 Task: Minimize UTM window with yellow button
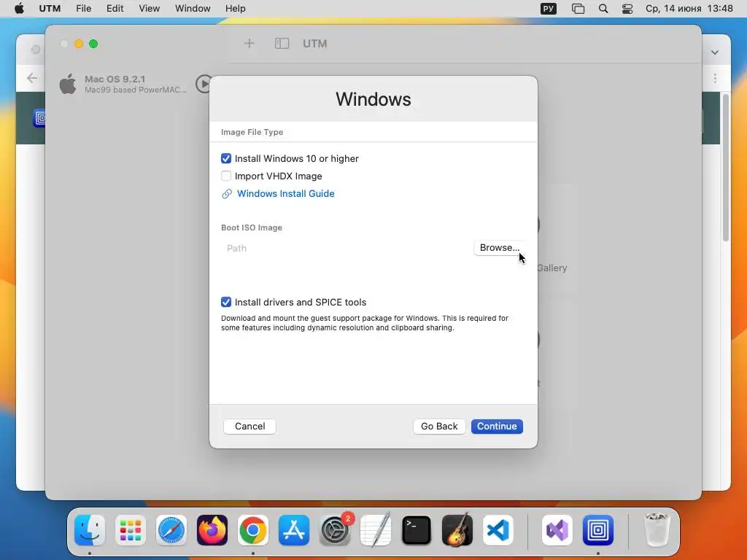click(79, 44)
